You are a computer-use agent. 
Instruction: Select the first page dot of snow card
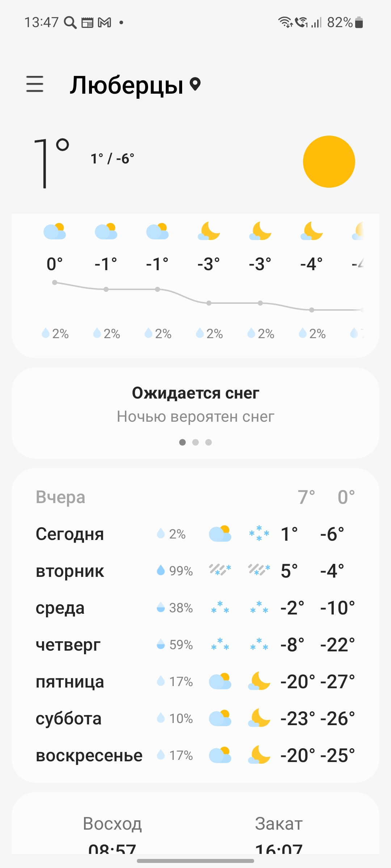[x=182, y=442]
